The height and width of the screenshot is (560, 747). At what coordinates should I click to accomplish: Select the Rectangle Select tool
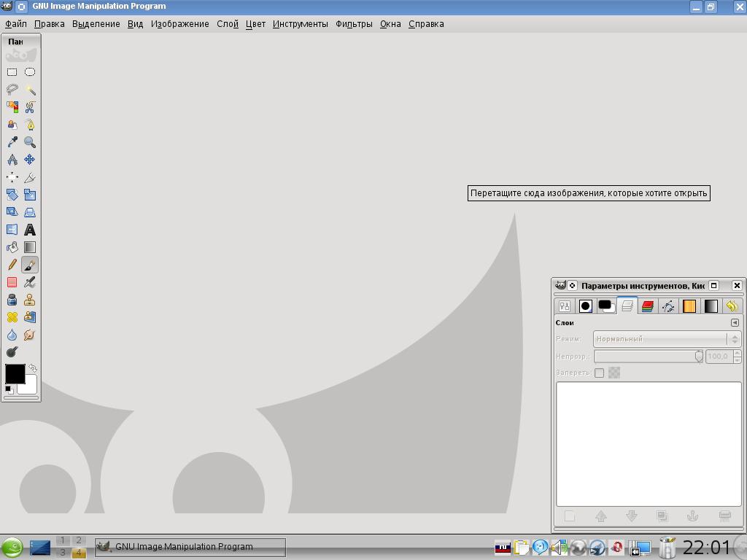pos(12,72)
